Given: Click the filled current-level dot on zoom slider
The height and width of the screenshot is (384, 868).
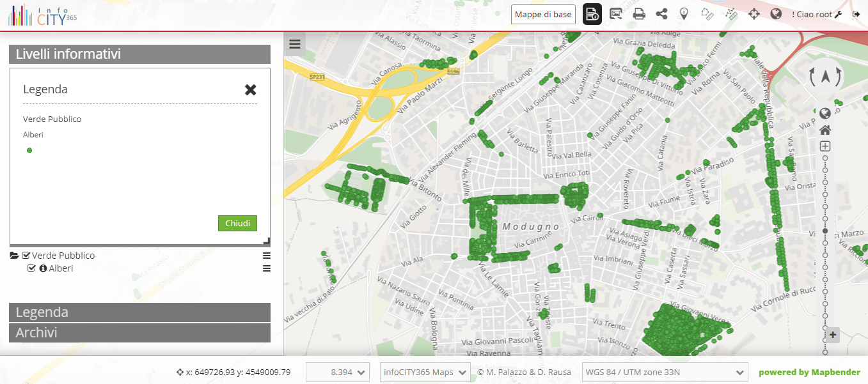Looking at the screenshot, I should [x=825, y=231].
